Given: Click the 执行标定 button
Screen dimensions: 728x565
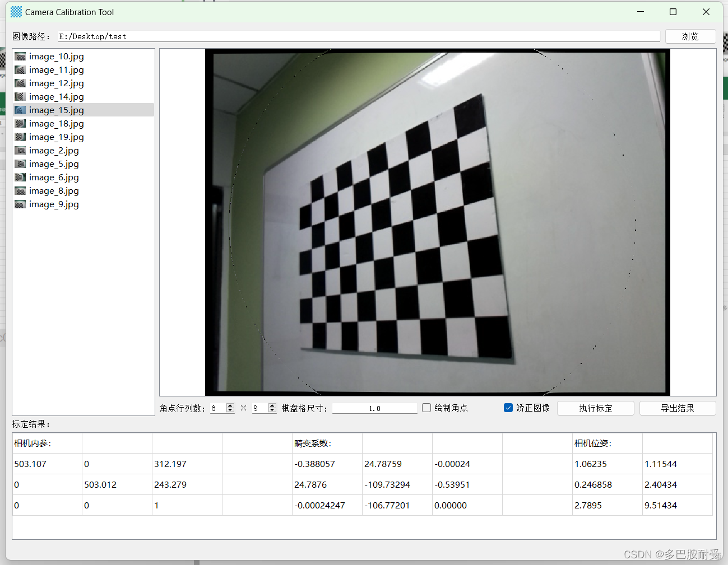Looking at the screenshot, I should (x=595, y=408).
